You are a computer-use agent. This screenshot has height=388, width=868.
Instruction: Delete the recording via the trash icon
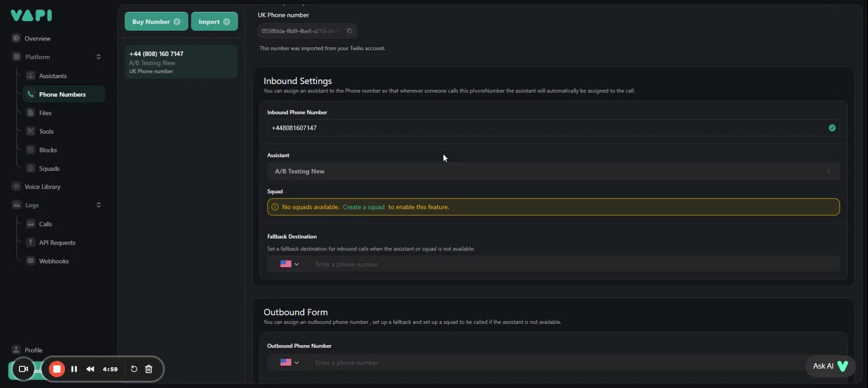[149, 369]
